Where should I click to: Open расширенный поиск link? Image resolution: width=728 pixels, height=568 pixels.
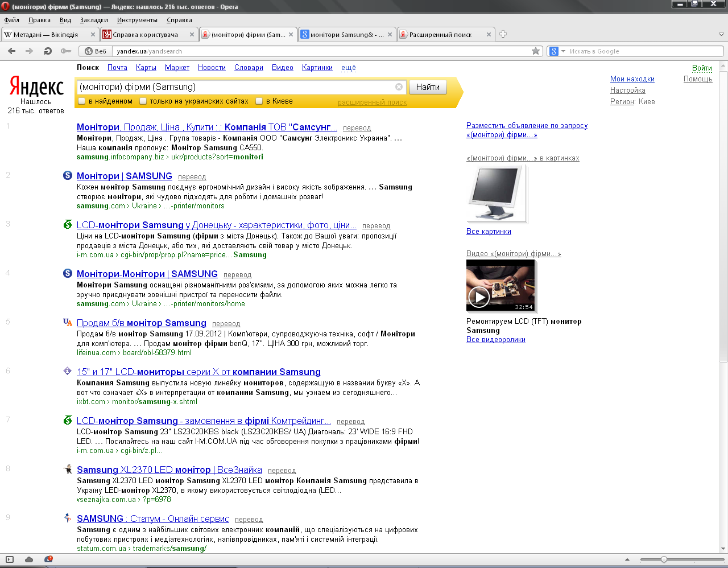click(x=372, y=102)
